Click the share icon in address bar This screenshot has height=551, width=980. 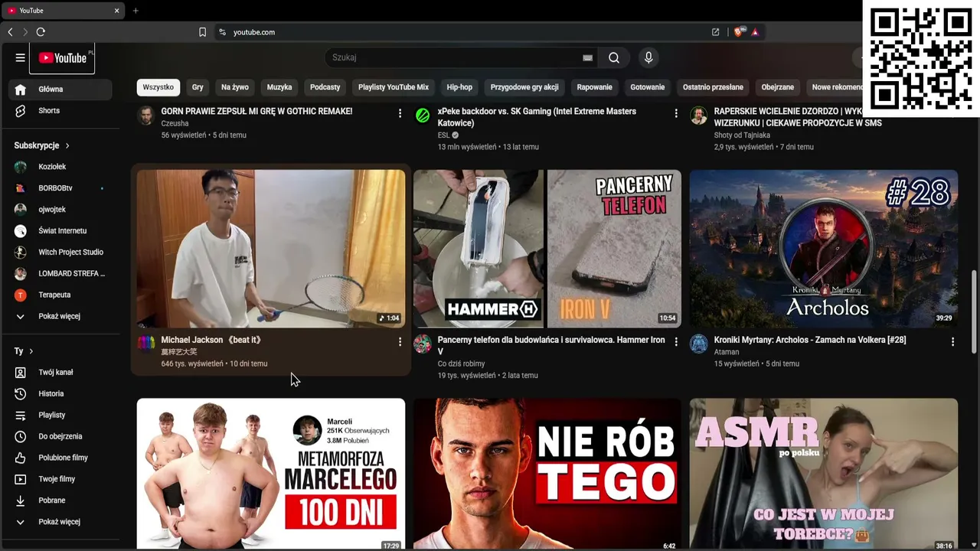point(715,32)
